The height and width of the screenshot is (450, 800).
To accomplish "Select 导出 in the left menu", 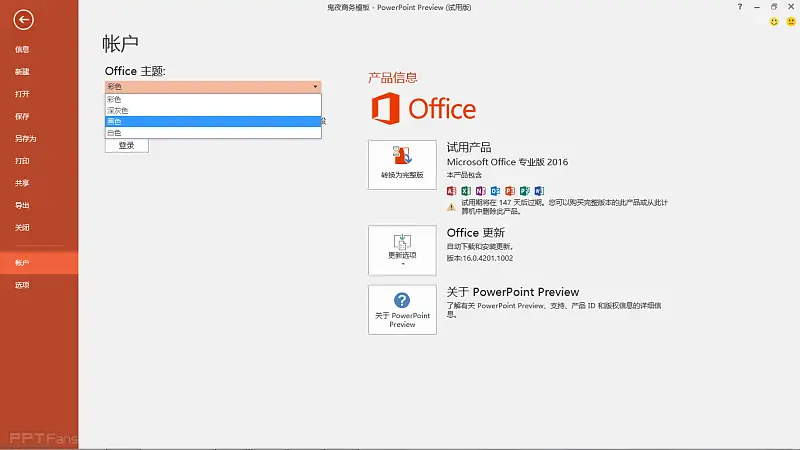I will 22,205.
